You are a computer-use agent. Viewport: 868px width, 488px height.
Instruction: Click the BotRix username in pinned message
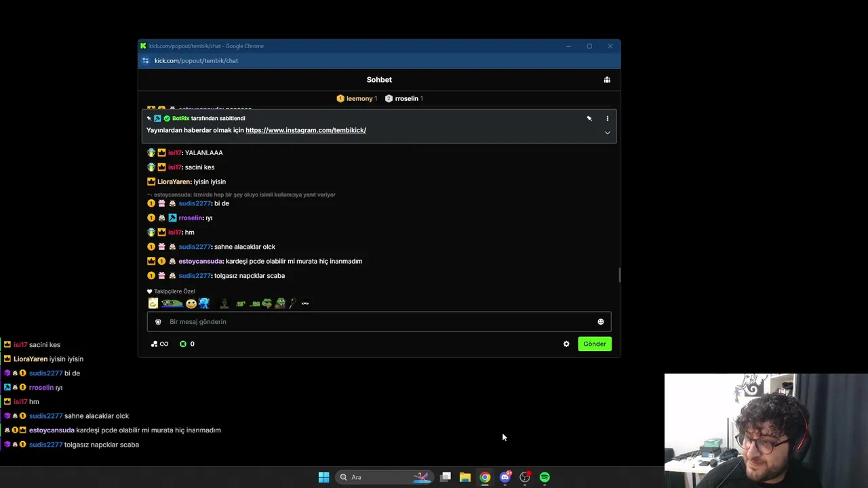(x=180, y=119)
